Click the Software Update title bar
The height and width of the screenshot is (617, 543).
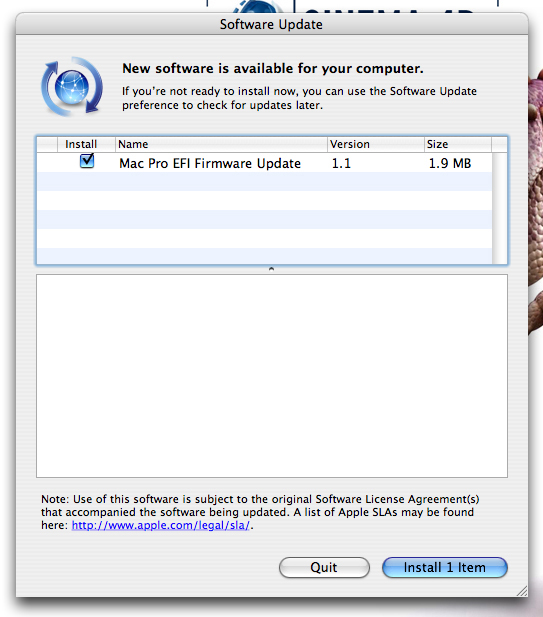tap(272, 24)
